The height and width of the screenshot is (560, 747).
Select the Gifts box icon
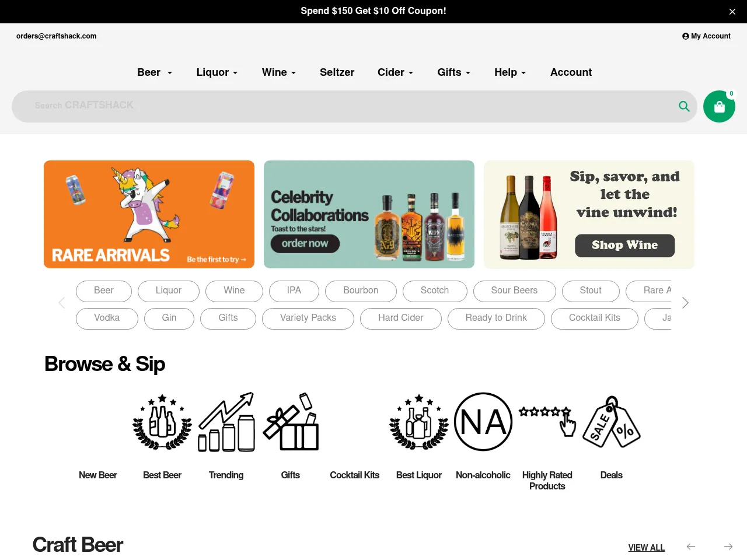click(291, 422)
